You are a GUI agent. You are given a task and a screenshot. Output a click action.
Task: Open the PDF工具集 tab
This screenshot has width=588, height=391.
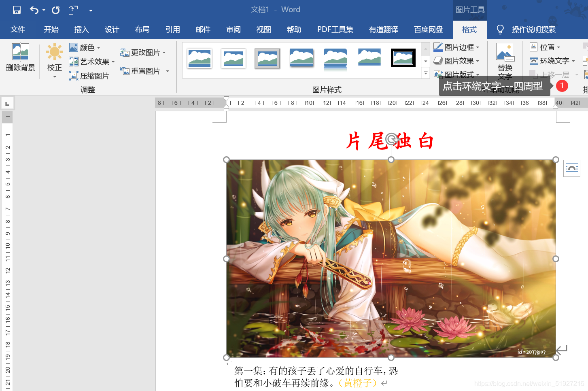tap(335, 30)
